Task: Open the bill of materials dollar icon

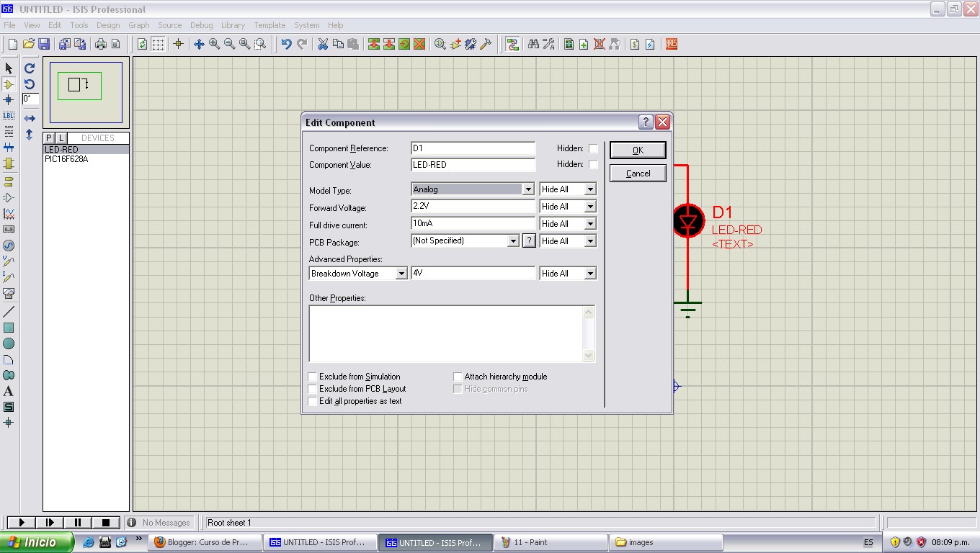Action: pos(635,44)
